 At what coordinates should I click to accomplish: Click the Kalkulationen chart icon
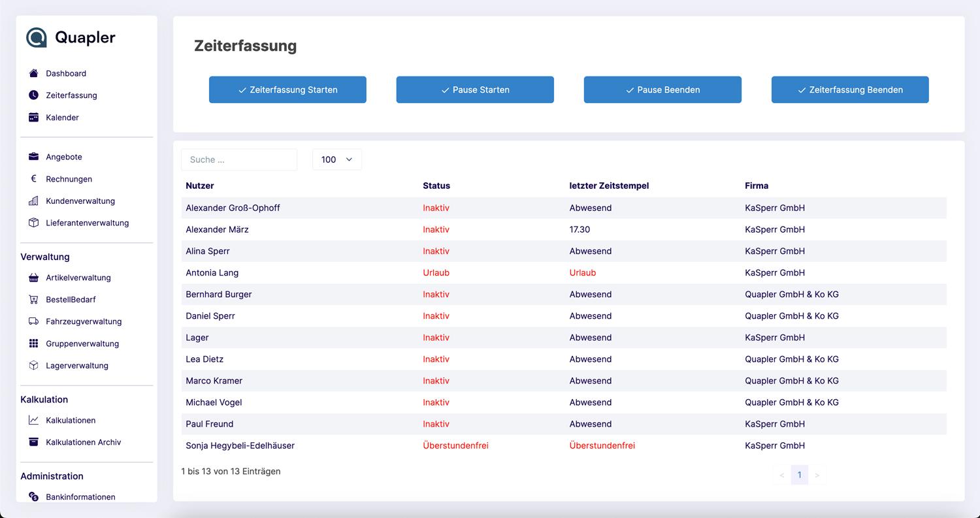[34, 420]
